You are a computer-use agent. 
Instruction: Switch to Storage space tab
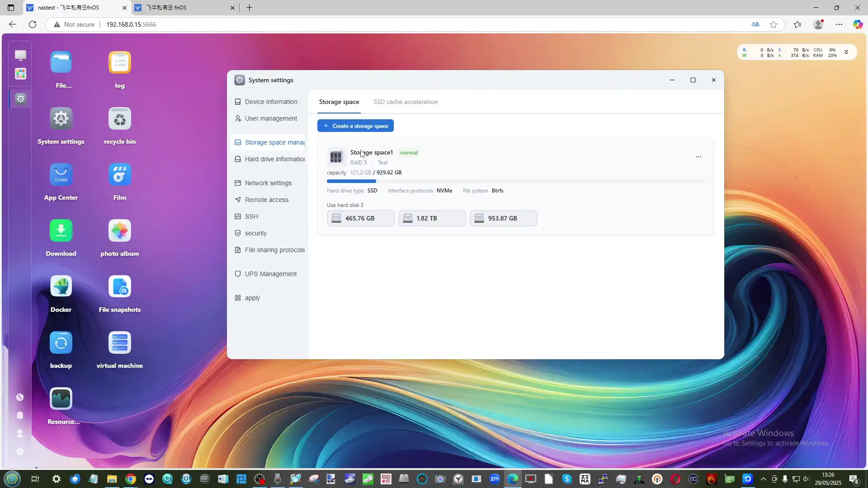pos(339,102)
